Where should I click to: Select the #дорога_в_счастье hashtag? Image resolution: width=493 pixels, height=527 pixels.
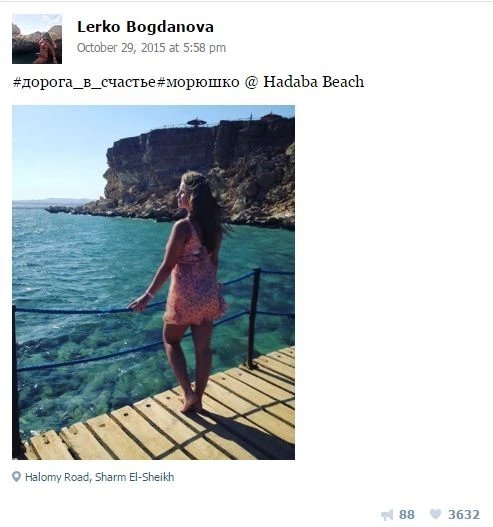[84, 82]
